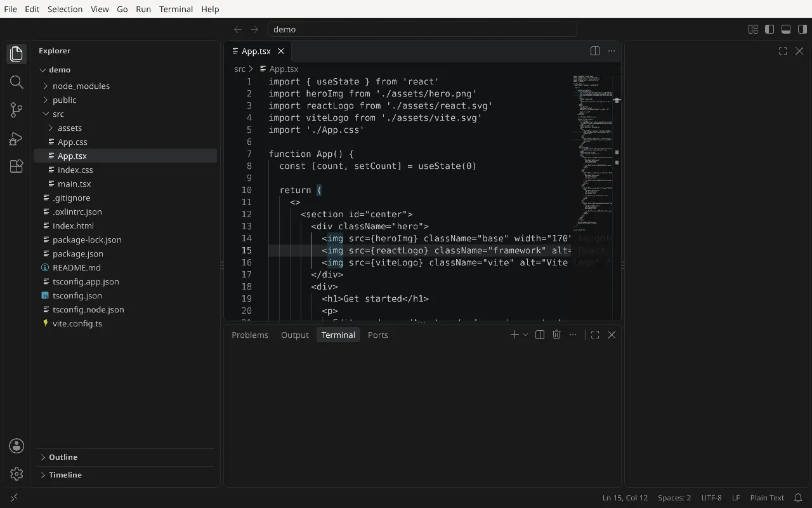
Task: Close the secondary side bar
Action: (x=799, y=51)
